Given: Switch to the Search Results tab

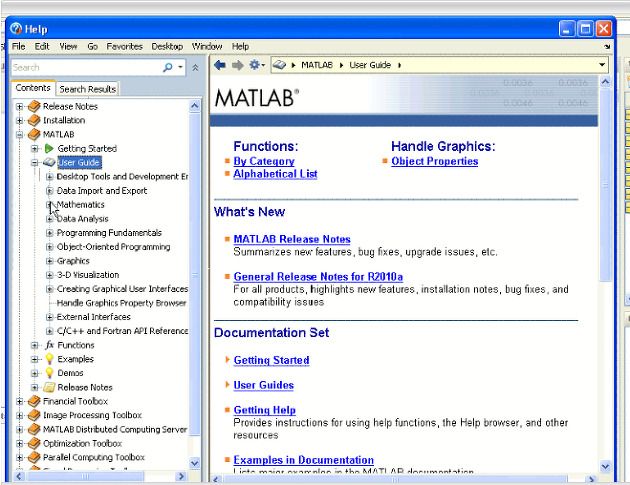Looking at the screenshot, I should tap(88, 89).
